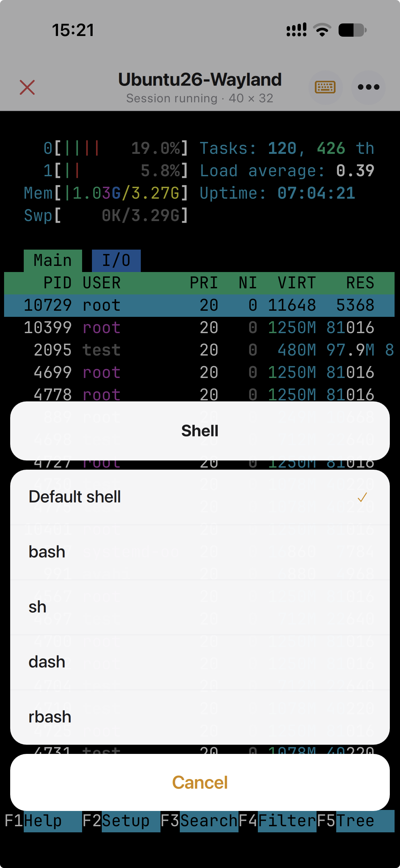Switch to htop I/O tab
The height and width of the screenshot is (868, 400).
[116, 260]
